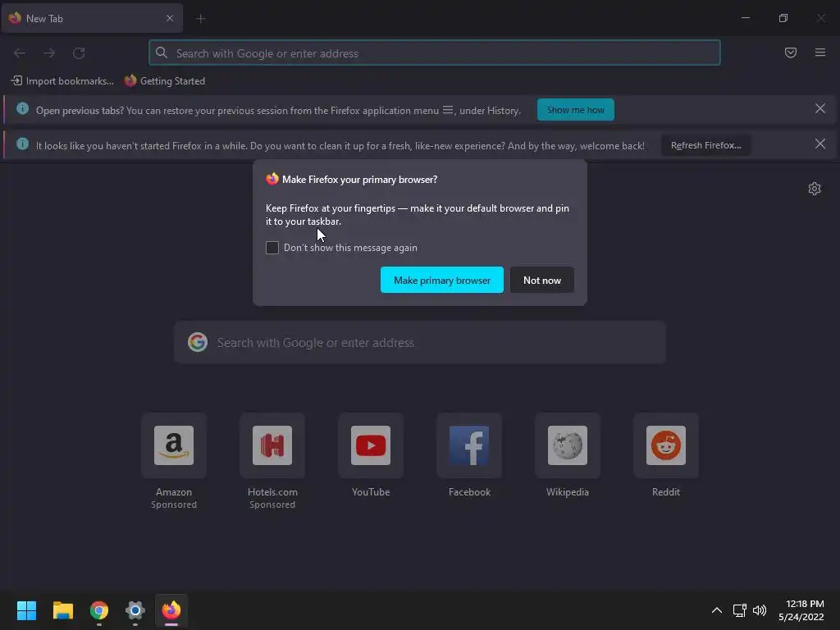Viewport: 840px width, 630px height.
Task: Open File Explorer from the taskbar
Action: click(x=62, y=610)
